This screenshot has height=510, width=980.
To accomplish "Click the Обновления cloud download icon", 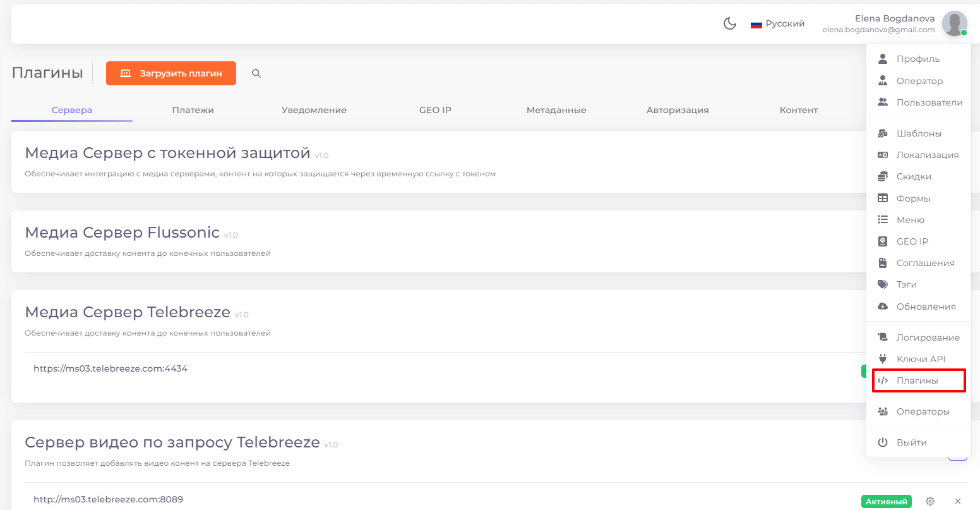I will click(883, 307).
